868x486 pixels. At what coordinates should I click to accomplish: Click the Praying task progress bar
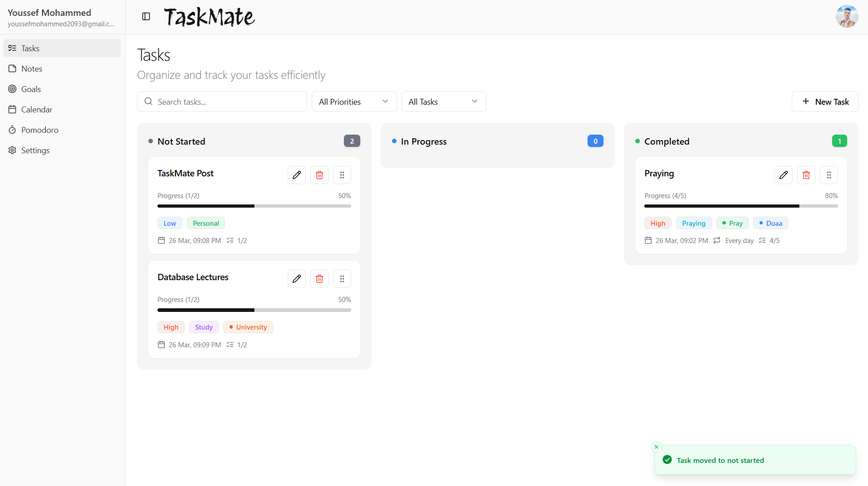click(741, 206)
